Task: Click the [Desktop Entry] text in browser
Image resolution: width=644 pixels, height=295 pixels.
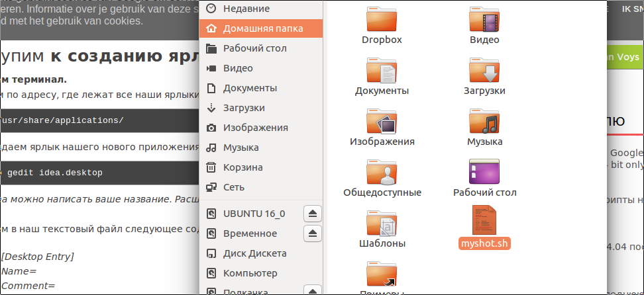Action: coord(37,257)
